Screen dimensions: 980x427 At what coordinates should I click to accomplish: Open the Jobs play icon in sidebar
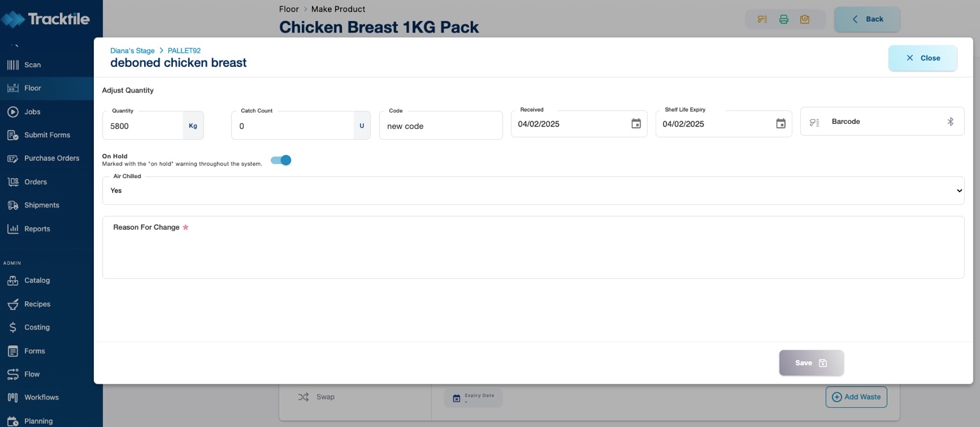pyautogui.click(x=13, y=112)
